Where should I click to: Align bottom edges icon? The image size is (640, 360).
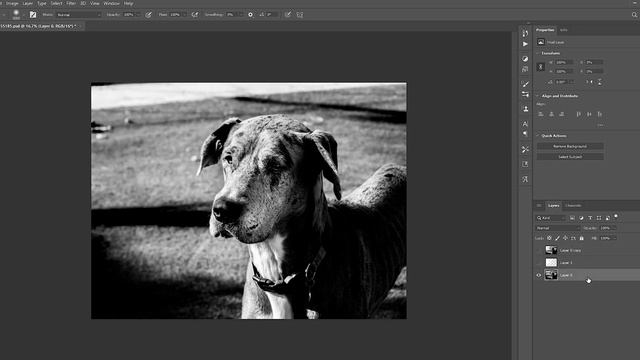pos(600,114)
